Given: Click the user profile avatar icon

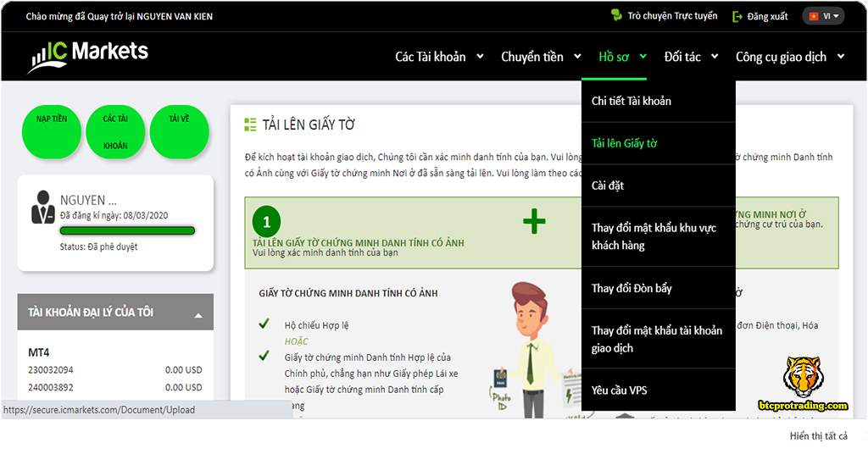Looking at the screenshot, I should coord(42,208).
